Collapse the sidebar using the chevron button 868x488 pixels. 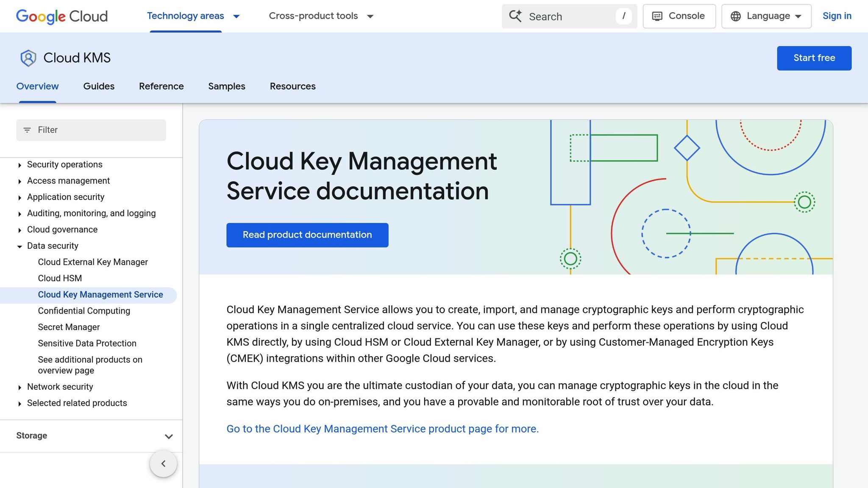tap(163, 463)
